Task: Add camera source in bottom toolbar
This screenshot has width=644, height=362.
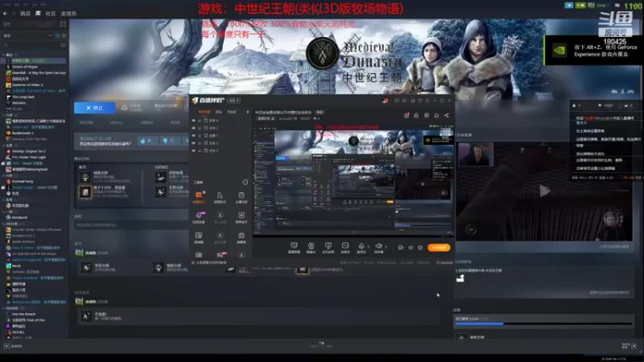Action: pyautogui.click(x=311, y=247)
